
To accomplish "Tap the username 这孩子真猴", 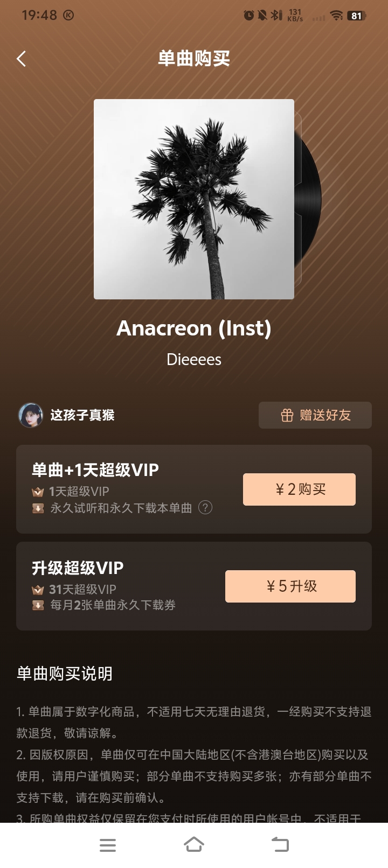I will (x=82, y=415).
